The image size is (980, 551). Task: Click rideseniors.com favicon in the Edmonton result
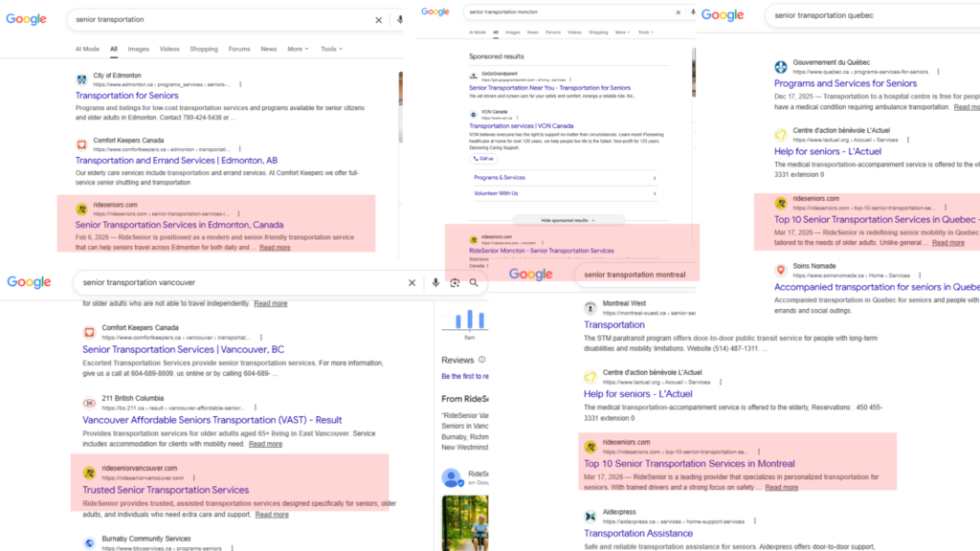tap(82, 209)
